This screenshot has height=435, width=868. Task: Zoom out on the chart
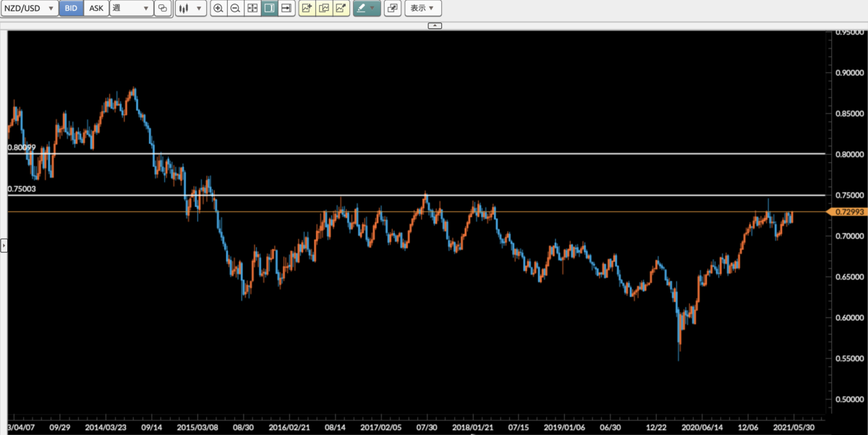[235, 9]
